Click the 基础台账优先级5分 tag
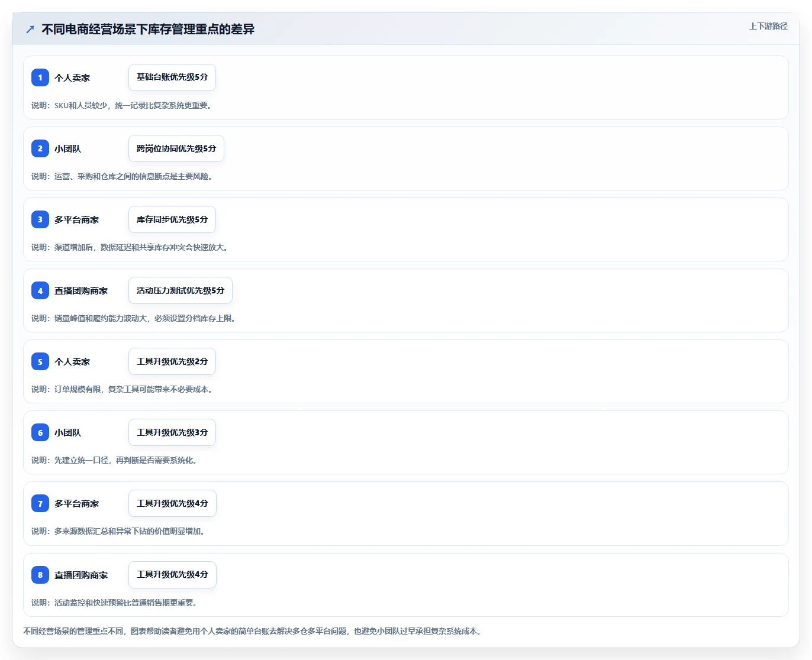 pos(172,77)
